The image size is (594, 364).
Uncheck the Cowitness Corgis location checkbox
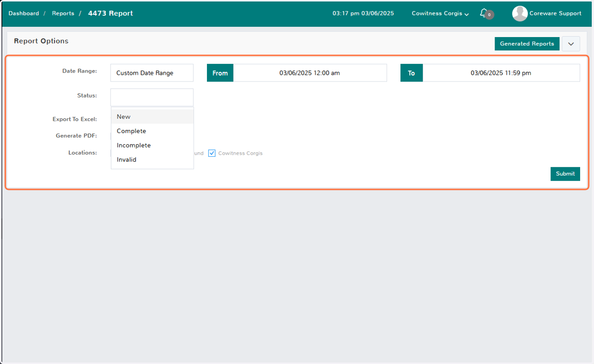[212, 153]
